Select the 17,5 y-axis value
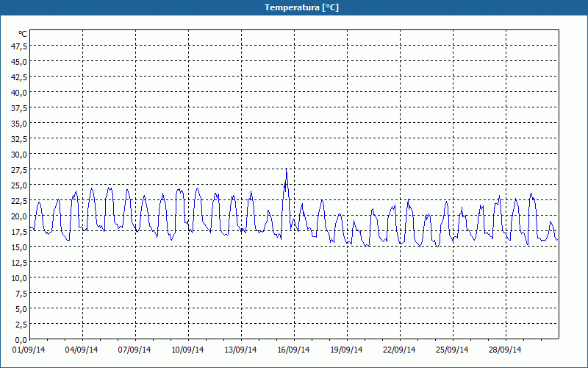This screenshot has width=588, height=368. tap(19, 232)
